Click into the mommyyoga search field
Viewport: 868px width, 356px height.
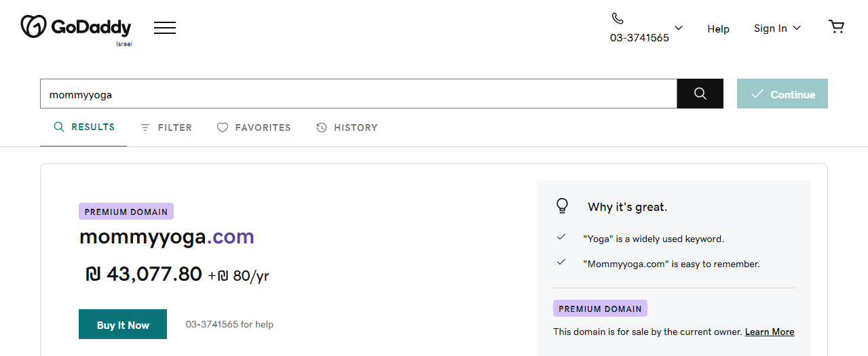pyautogui.click(x=358, y=94)
